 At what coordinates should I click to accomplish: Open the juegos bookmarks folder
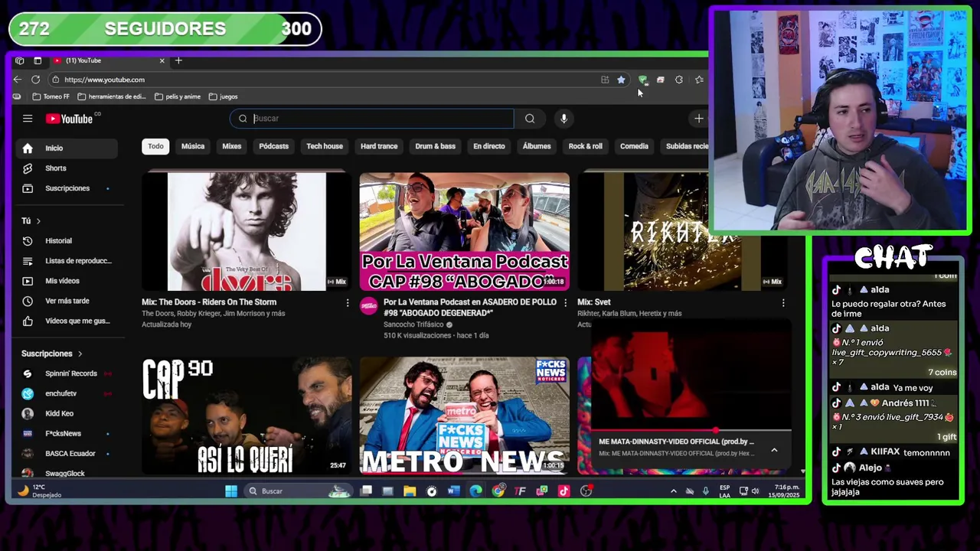pyautogui.click(x=224, y=97)
